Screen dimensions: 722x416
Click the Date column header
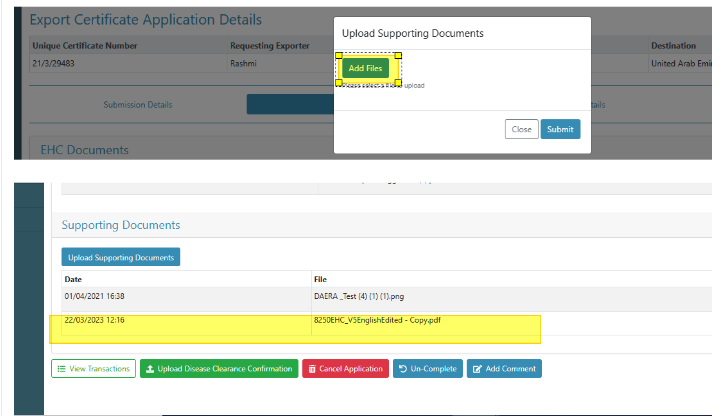point(74,279)
